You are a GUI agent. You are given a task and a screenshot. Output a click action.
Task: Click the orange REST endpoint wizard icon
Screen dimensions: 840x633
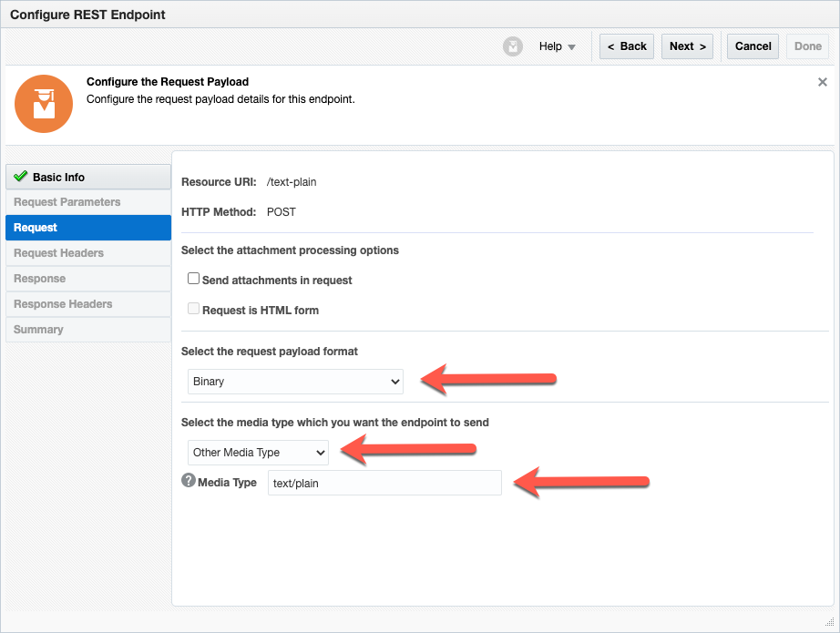(43, 104)
